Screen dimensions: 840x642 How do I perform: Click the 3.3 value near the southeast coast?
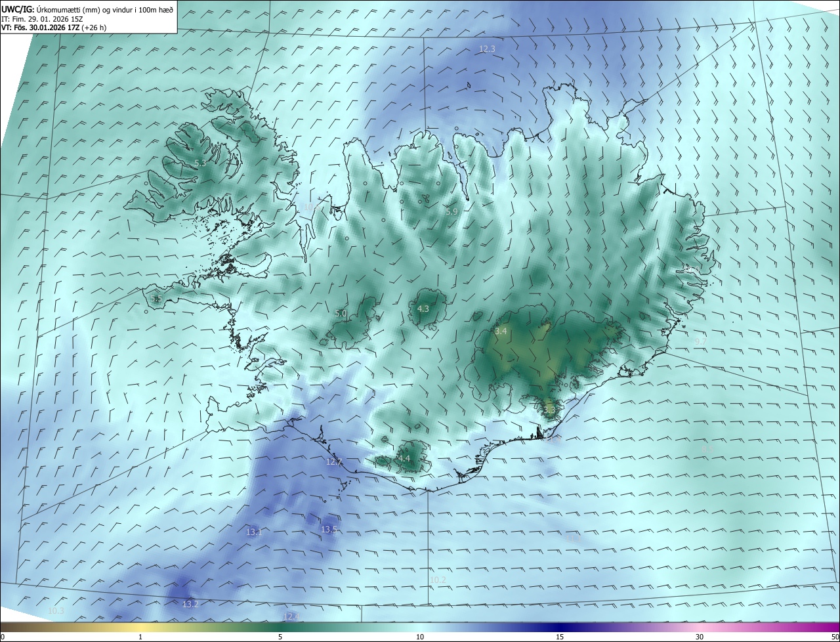point(549,410)
